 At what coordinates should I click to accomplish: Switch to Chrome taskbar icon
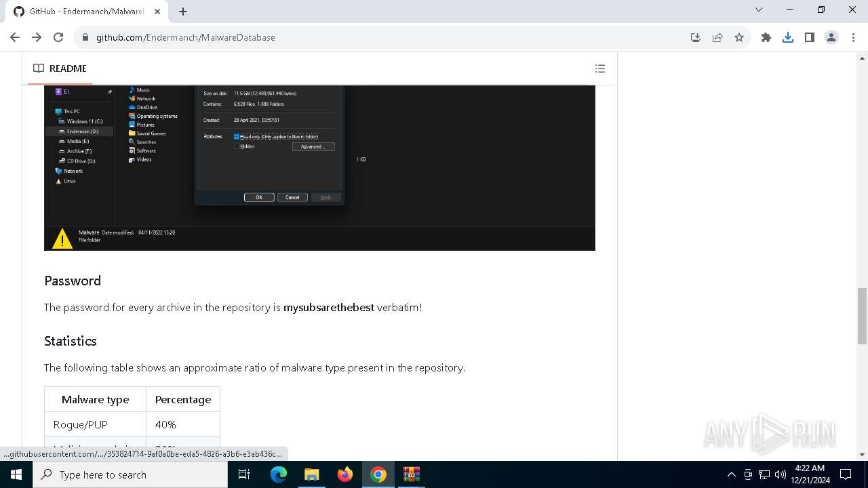pyautogui.click(x=378, y=474)
